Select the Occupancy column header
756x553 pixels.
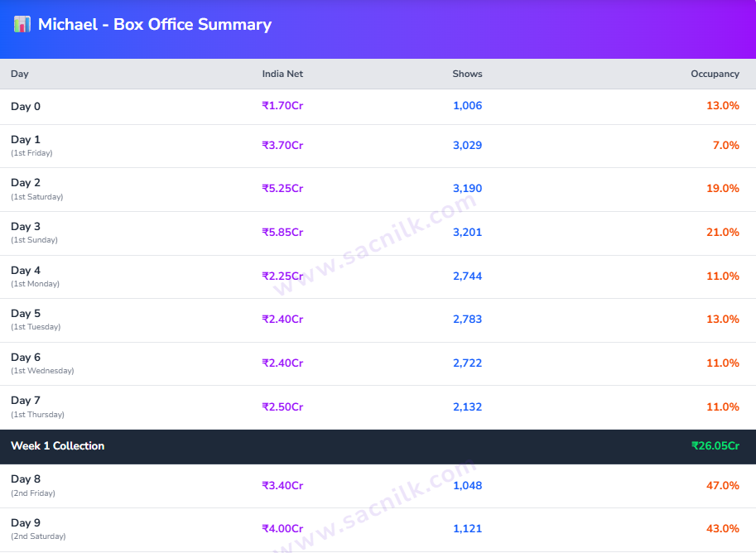715,74
